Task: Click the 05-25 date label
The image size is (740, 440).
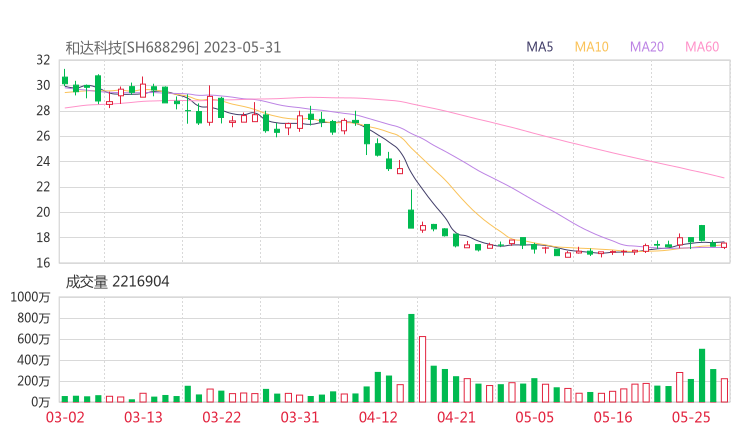Action: coord(691,417)
